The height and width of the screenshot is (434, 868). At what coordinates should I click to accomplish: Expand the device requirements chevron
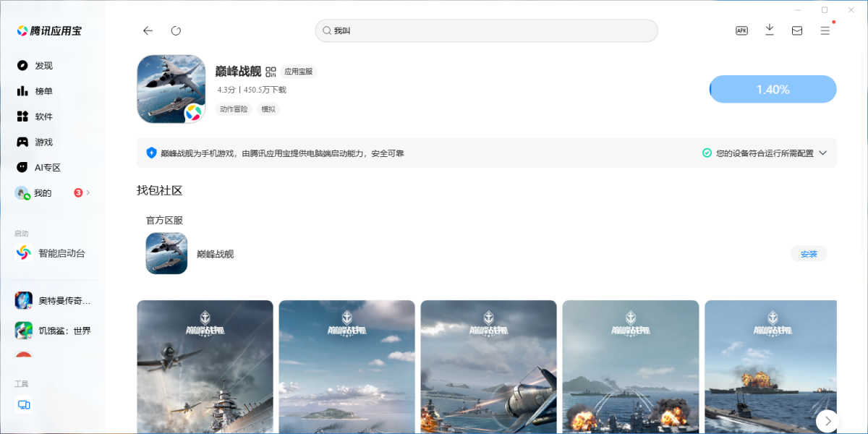tap(822, 153)
